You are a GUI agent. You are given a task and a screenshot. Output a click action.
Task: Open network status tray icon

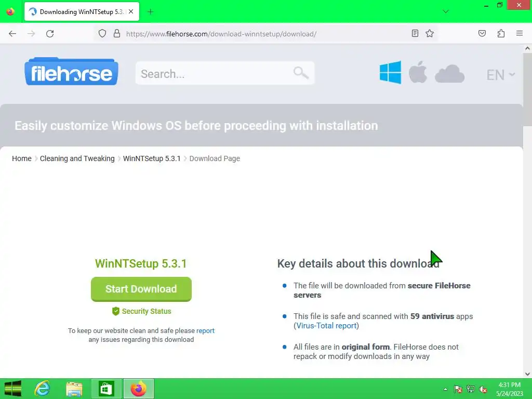471,389
